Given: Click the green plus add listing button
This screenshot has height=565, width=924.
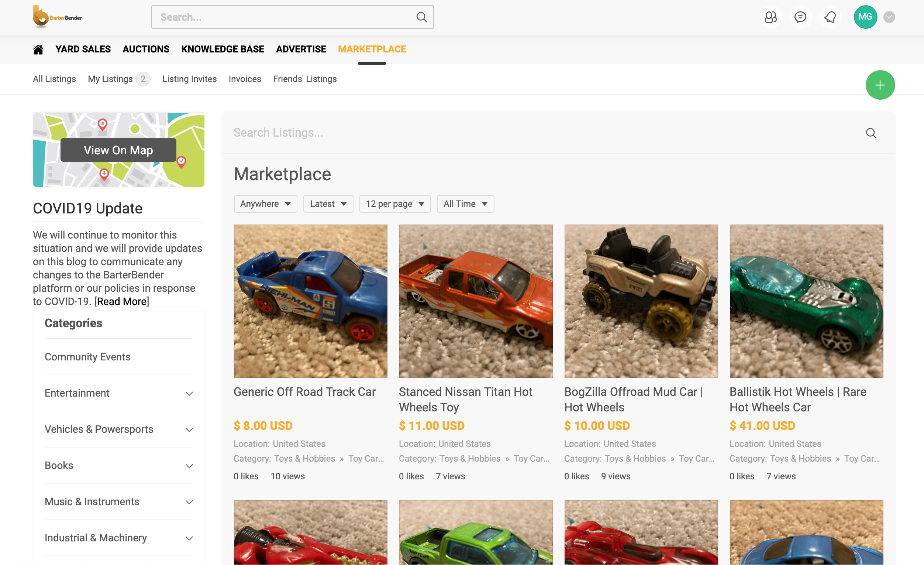Looking at the screenshot, I should (x=879, y=85).
